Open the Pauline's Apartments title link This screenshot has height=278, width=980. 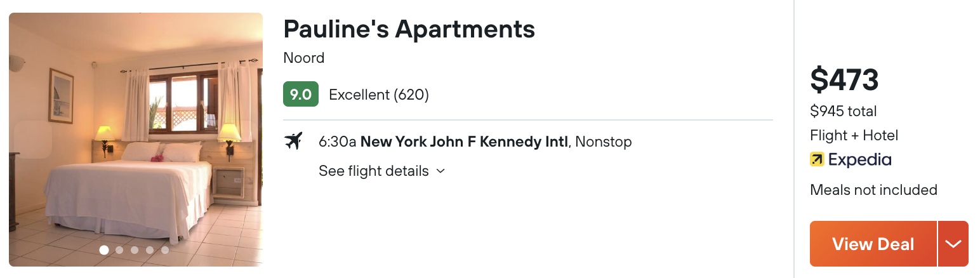[409, 29]
